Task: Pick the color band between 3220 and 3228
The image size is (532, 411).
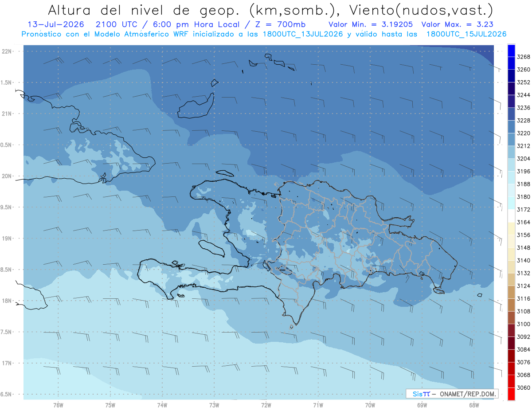Action: (511, 126)
